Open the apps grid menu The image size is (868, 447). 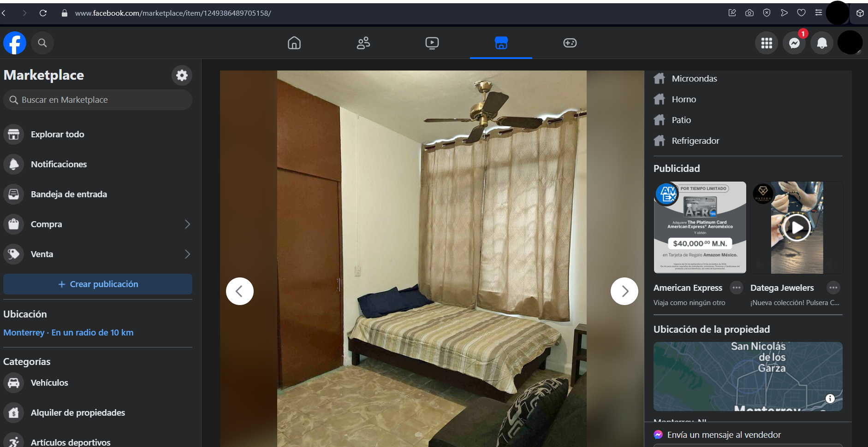pyautogui.click(x=766, y=42)
